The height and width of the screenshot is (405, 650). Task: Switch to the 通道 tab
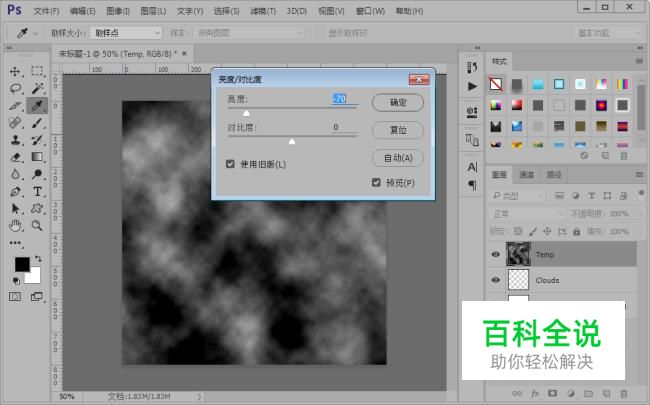tap(526, 175)
